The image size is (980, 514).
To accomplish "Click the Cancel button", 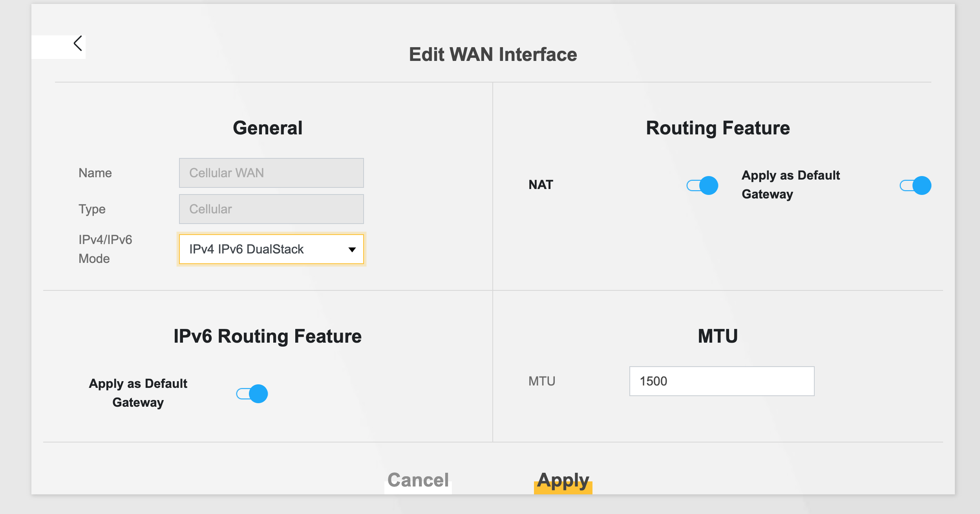I will point(418,480).
